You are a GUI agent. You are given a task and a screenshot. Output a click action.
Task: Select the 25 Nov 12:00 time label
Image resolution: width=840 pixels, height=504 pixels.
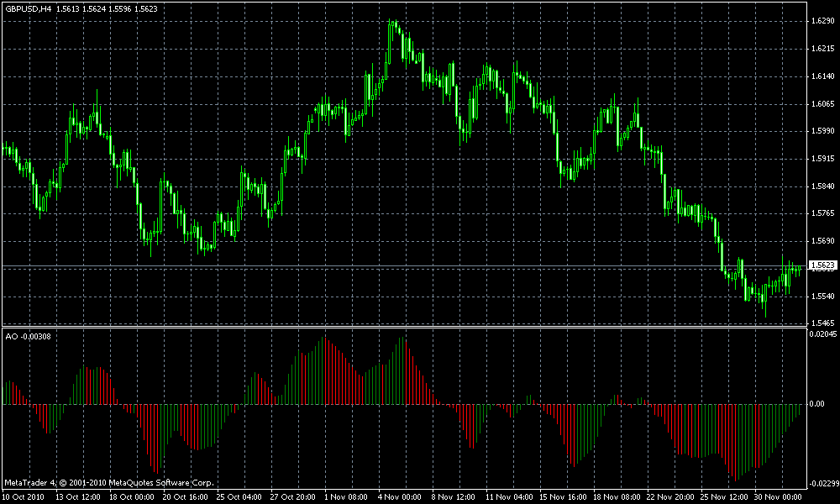point(722,497)
